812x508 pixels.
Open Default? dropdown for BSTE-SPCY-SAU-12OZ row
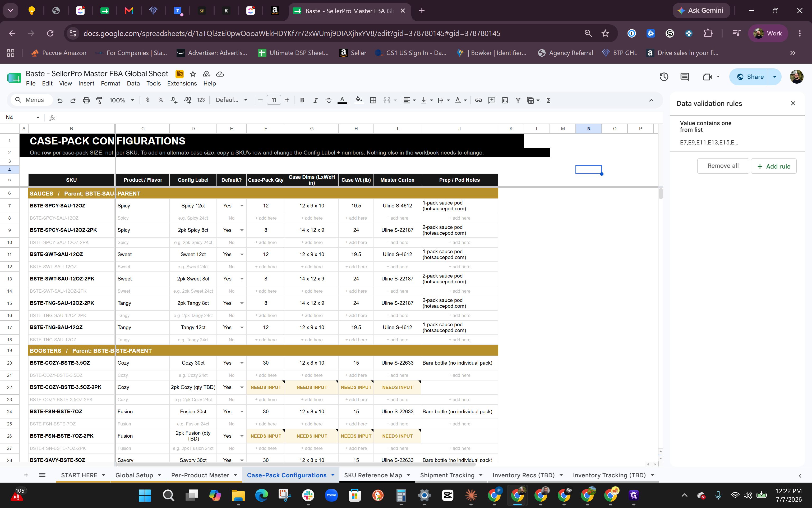click(x=242, y=206)
